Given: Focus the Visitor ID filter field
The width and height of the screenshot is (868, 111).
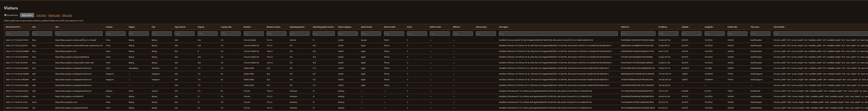Looking at the screenshot, I should tap(638, 34).
